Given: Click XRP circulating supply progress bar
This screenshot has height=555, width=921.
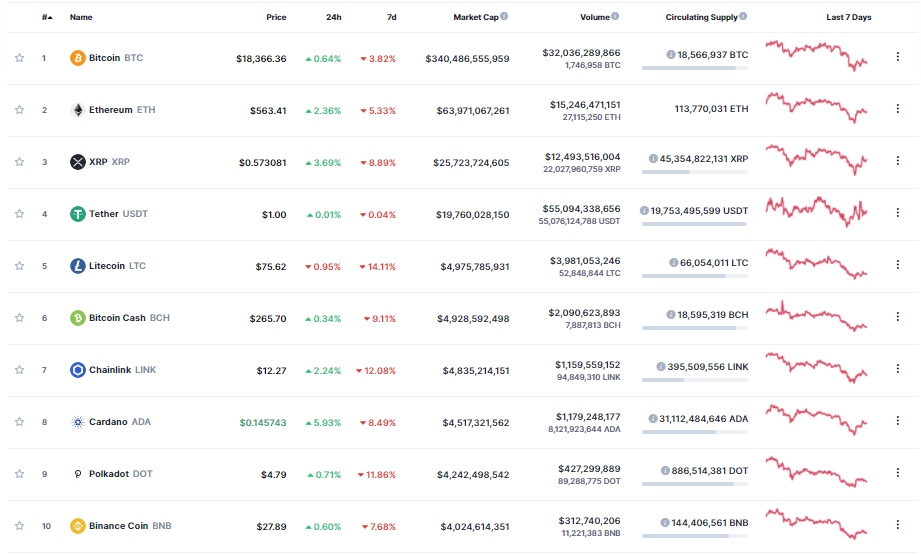Looking at the screenshot, I should [x=695, y=172].
